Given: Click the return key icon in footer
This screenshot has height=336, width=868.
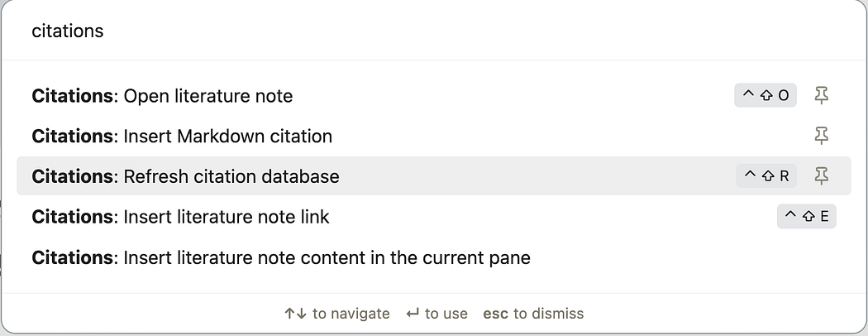Looking at the screenshot, I should point(413,314).
